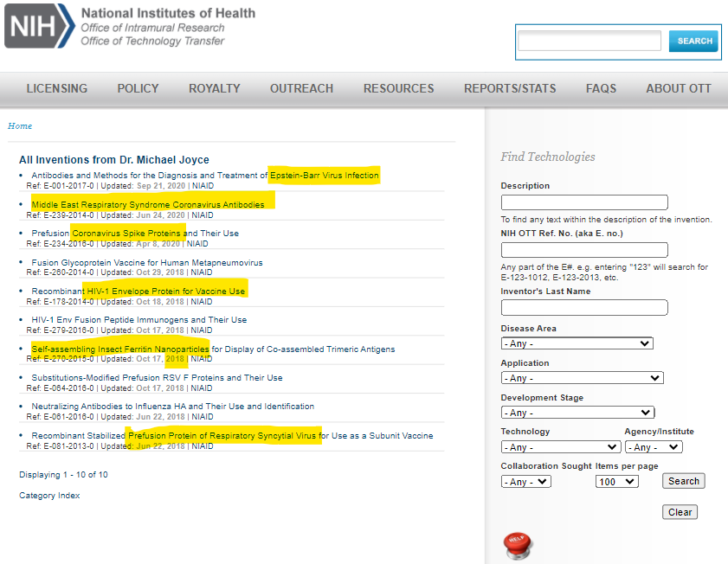
Task: Click the Inventor's Last Name field
Action: 584,307
